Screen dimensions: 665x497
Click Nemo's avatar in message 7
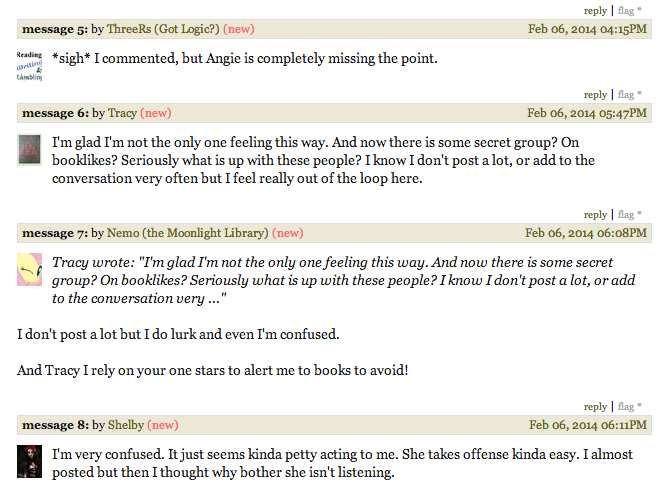tap(30, 270)
